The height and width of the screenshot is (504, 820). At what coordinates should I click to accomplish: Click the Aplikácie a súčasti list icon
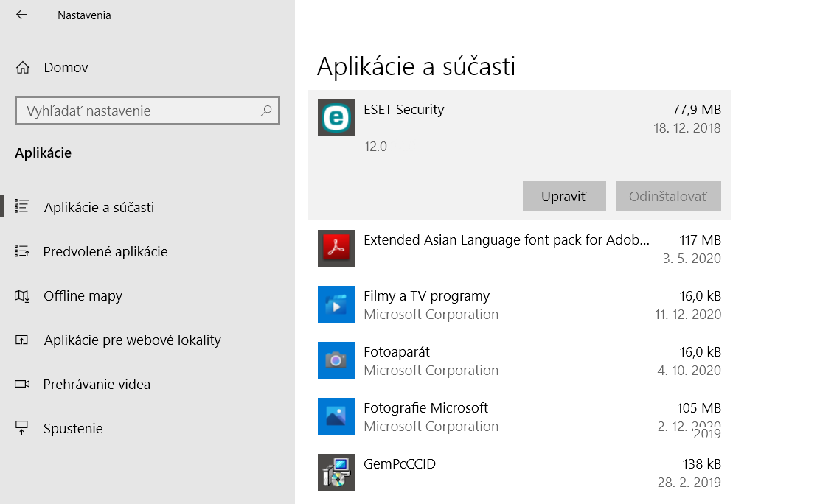point(22,206)
